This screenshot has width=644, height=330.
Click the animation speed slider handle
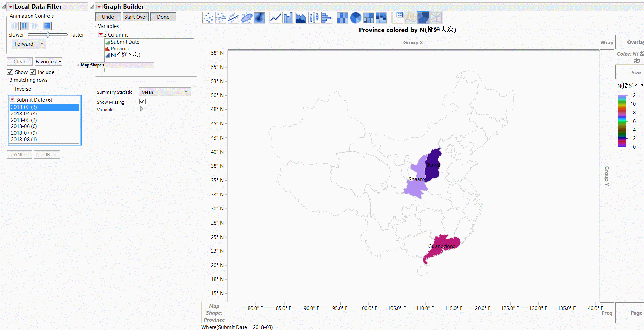[x=48, y=35]
